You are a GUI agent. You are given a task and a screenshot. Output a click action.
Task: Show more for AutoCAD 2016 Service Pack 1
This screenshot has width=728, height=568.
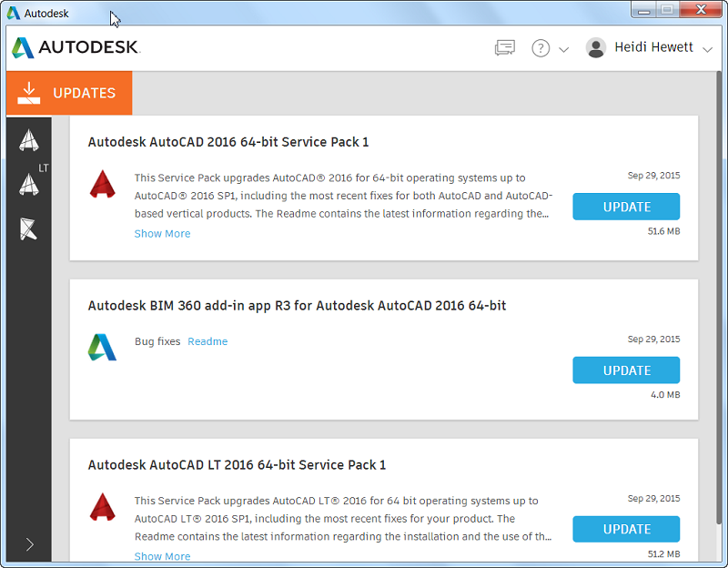162,234
